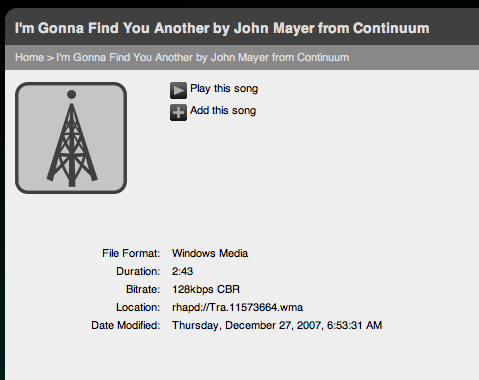Screen dimensions: 479x380
Task: Open the "Play this song" link
Action: point(224,89)
